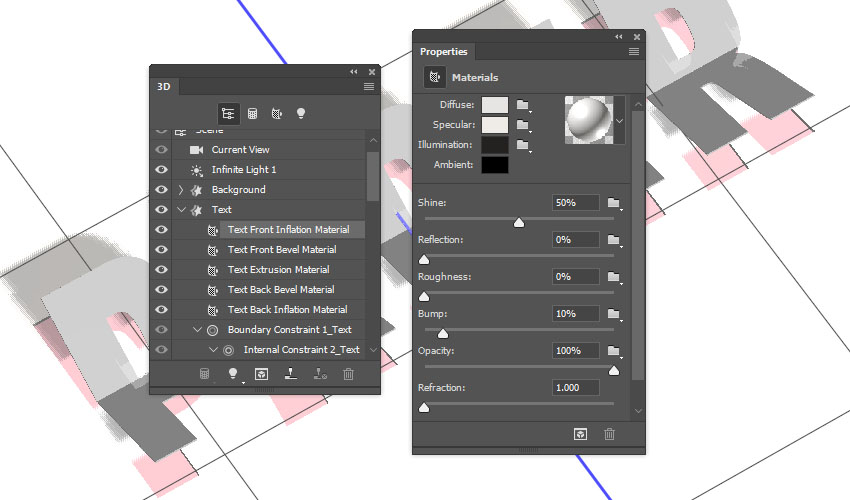Select Infinite Light 1 row
Viewport: 850px width, 500px height.
tap(268, 170)
